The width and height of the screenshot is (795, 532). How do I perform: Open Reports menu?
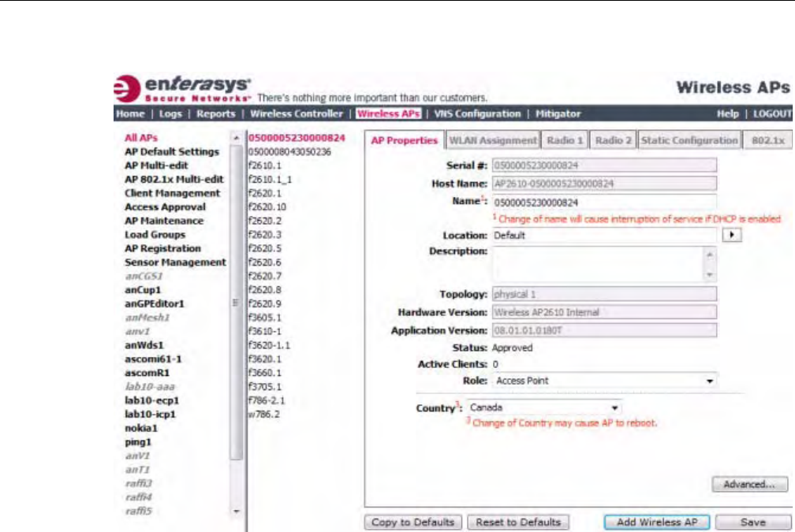pyautogui.click(x=216, y=114)
